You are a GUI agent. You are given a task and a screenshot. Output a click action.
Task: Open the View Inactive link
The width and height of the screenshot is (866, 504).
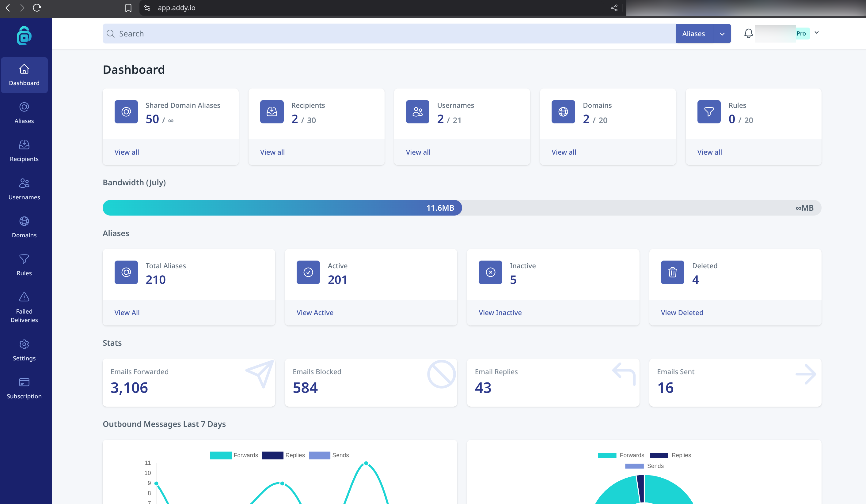tap(500, 312)
